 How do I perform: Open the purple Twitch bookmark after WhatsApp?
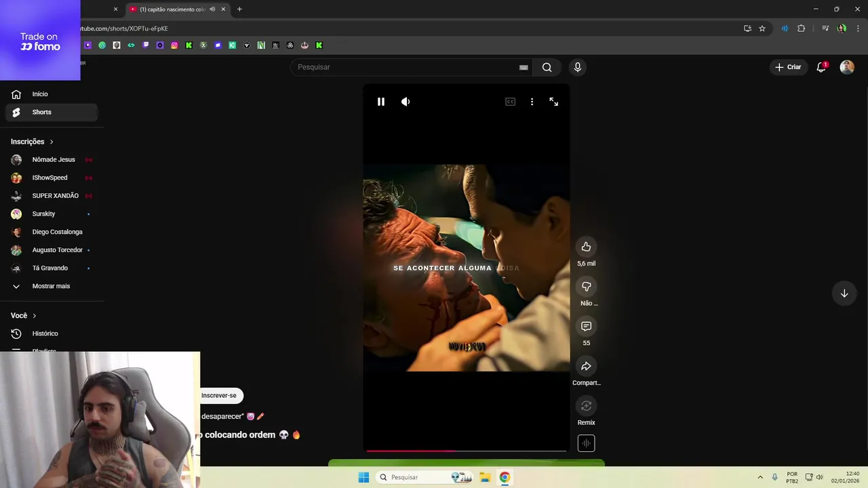point(146,45)
